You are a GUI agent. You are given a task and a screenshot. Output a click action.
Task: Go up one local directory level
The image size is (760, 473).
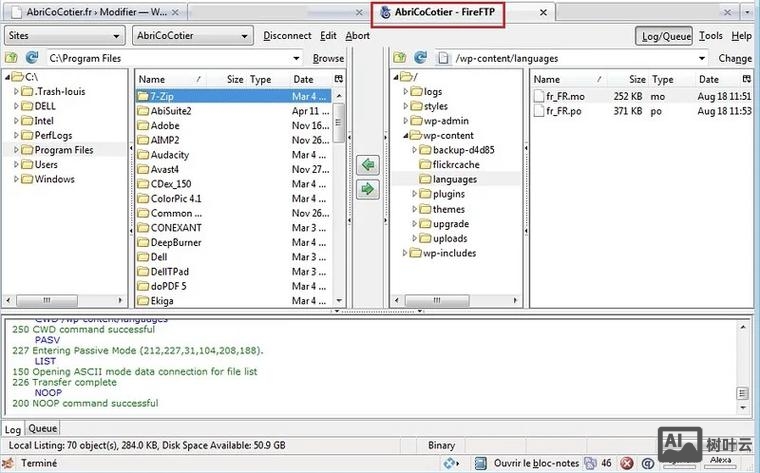click(12, 58)
